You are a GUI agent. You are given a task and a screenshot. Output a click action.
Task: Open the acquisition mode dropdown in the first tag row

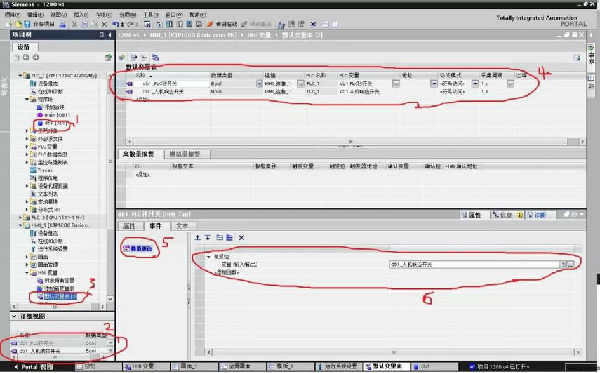tap(475, 83)
